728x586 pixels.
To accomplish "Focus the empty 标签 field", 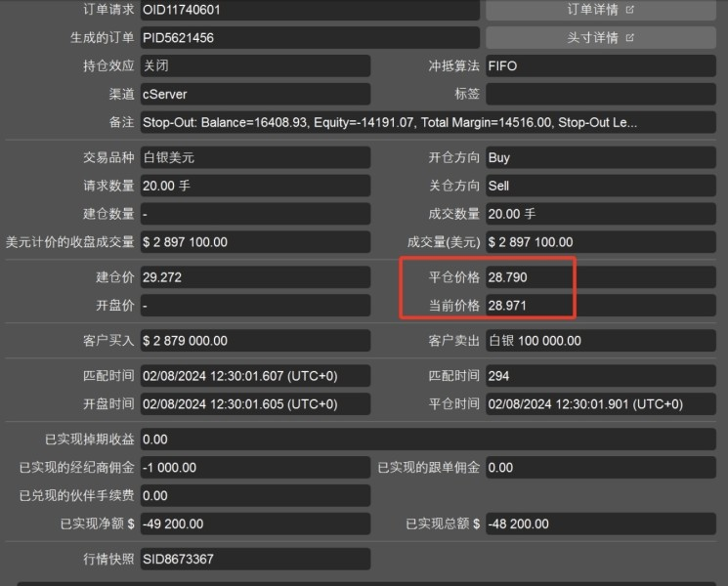I will click(x=600, y=95).
